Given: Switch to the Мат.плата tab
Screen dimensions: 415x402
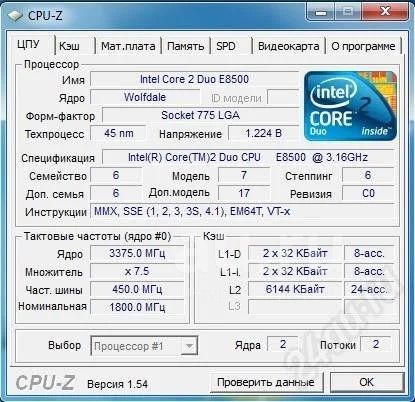Looking at the screenshot, I should pyautogui.click(x=128, y=46).
